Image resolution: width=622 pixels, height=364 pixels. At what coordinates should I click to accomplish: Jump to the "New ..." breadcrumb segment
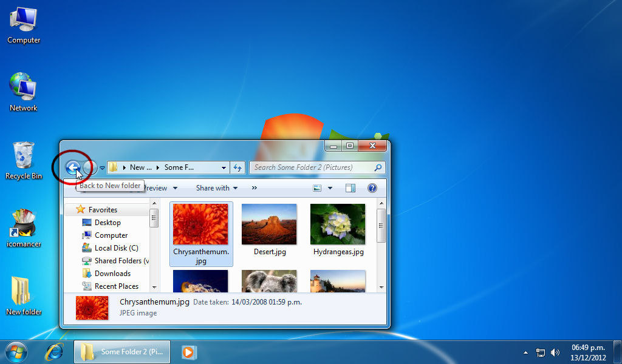(140, 167)
